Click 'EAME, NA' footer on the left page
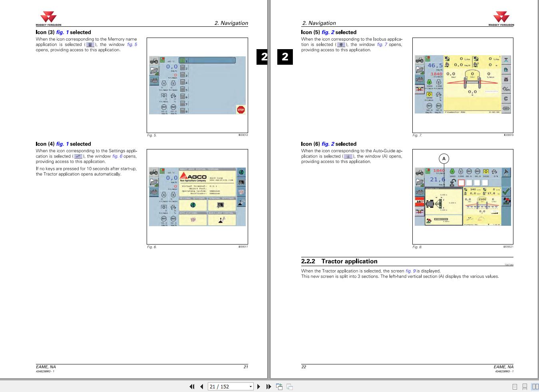Screen dimensions: 539x392 (46, 367)
